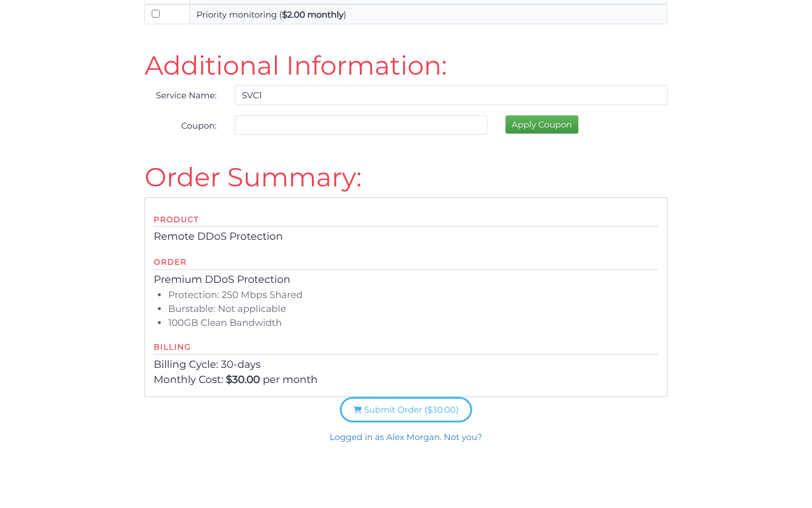Focus the Coupon input field
The height and width of the screenshot is (508, 812).
[361, 125]
